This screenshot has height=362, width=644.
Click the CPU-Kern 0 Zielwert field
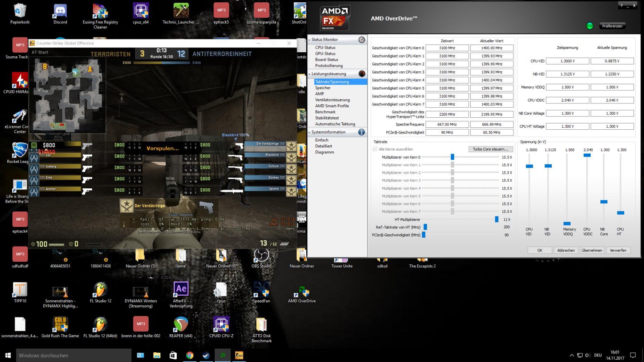[x=447, y=48]
